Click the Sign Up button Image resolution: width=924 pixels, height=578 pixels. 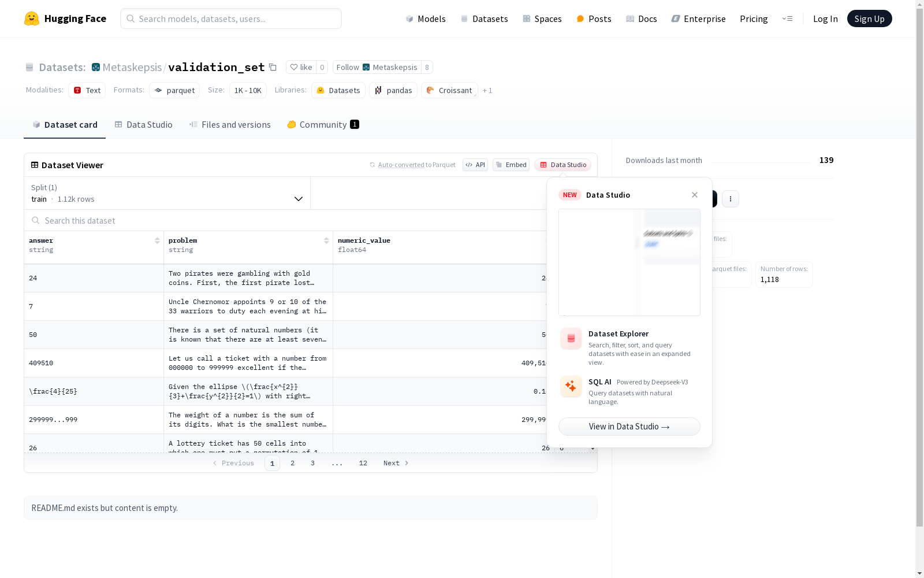coord(869,18)
